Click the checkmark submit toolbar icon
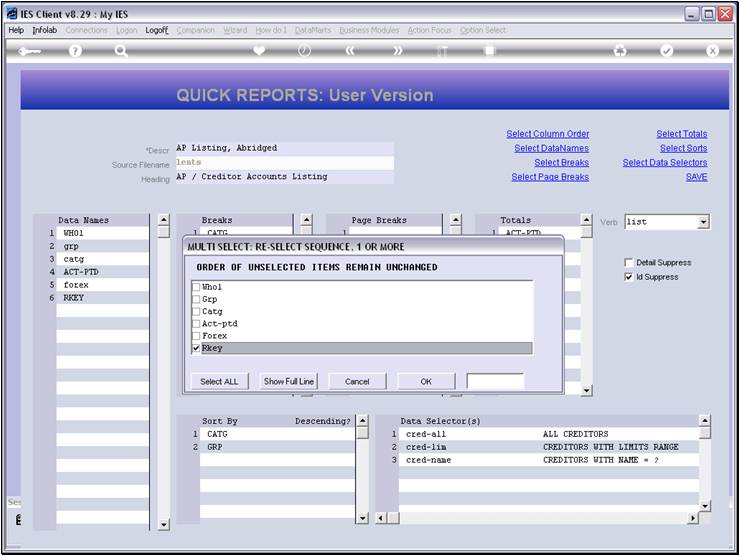Viewport: 739px width, 555px height. (x=666, y=50)
